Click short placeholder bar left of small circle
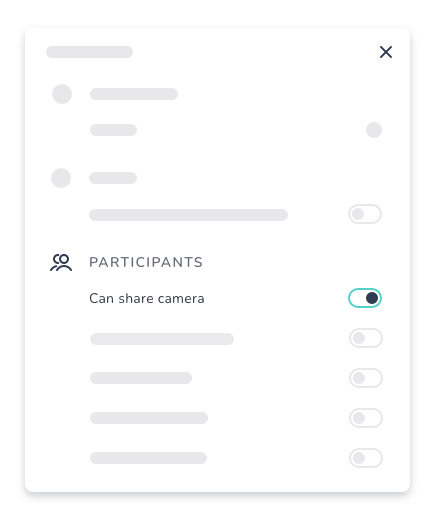The height and width of the screenshot is (519, 435). pyautogui.click(x=113, y=130)
